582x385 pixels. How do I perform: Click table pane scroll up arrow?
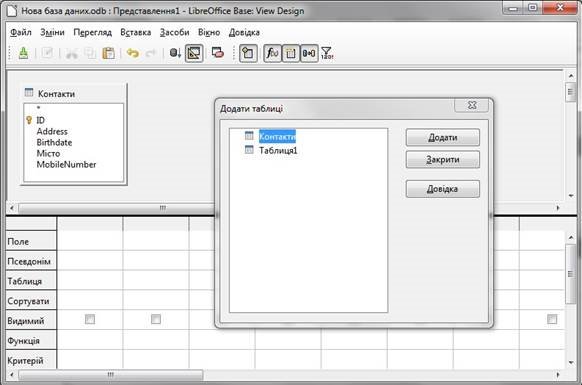click(571, 76)
